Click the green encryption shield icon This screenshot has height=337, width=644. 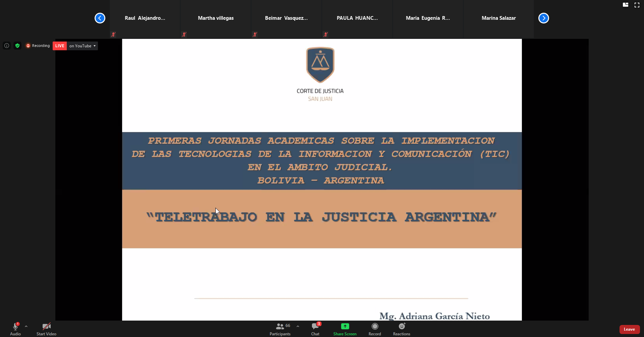(17, 46)
